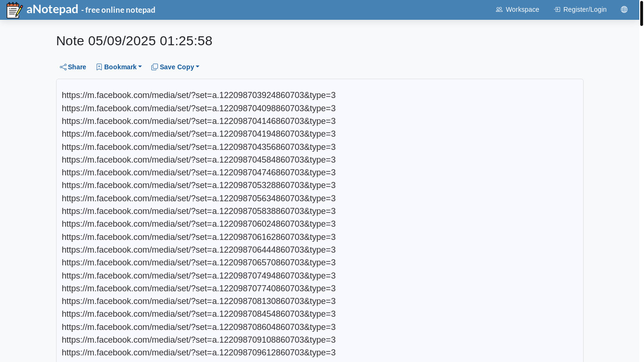The image size is (644, 362).
Task: Click the URL containing 122098705838860703
Action: point(198,211)
